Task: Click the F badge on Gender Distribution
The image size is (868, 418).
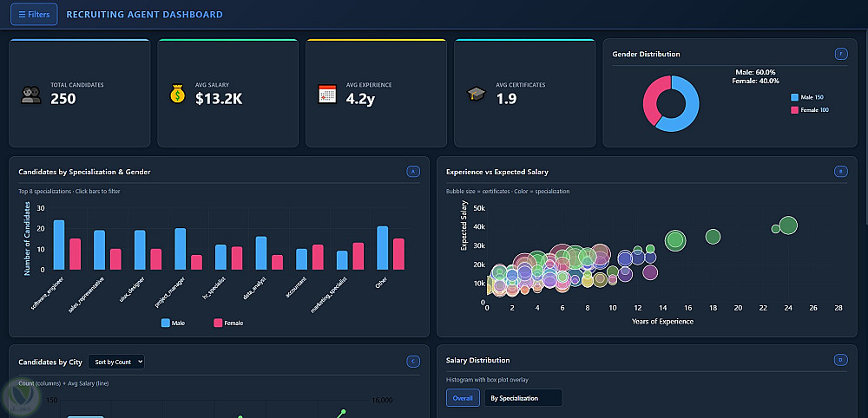Action: tap(841, 54)
